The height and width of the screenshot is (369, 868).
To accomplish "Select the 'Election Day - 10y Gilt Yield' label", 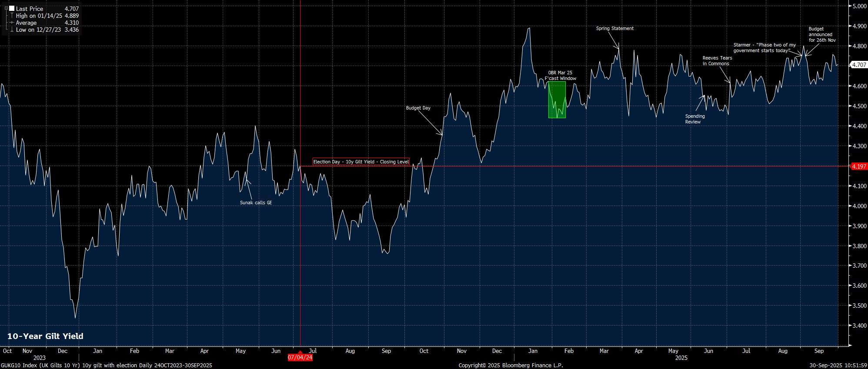I will click(x=361, y=162).
